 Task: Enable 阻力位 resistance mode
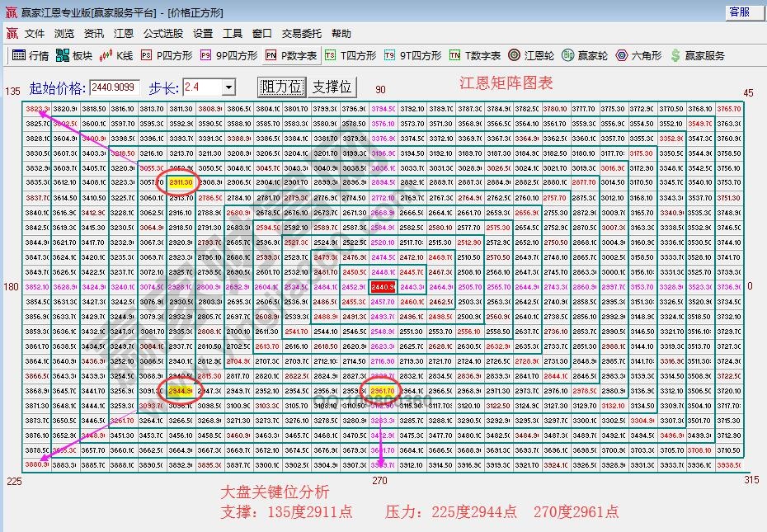click(x=280, y=86)
